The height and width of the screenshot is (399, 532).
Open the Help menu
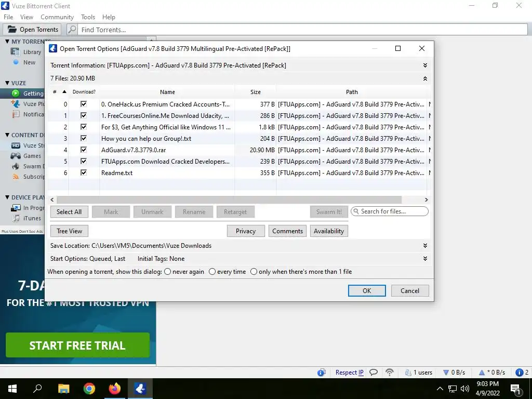tap(109, 17)
